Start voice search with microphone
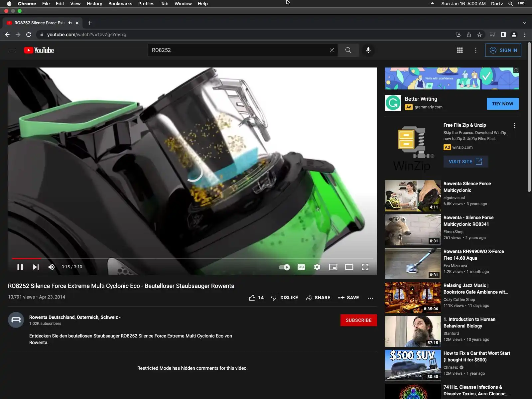 click(368, 50)
